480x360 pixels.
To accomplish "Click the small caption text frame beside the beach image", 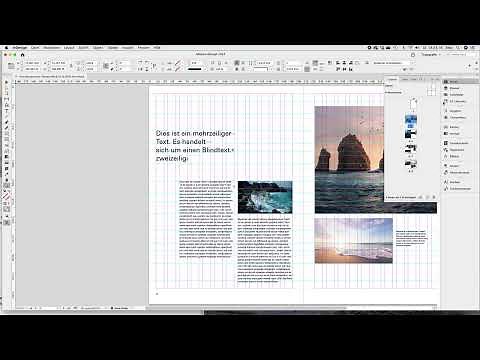I will pos(411,238).
